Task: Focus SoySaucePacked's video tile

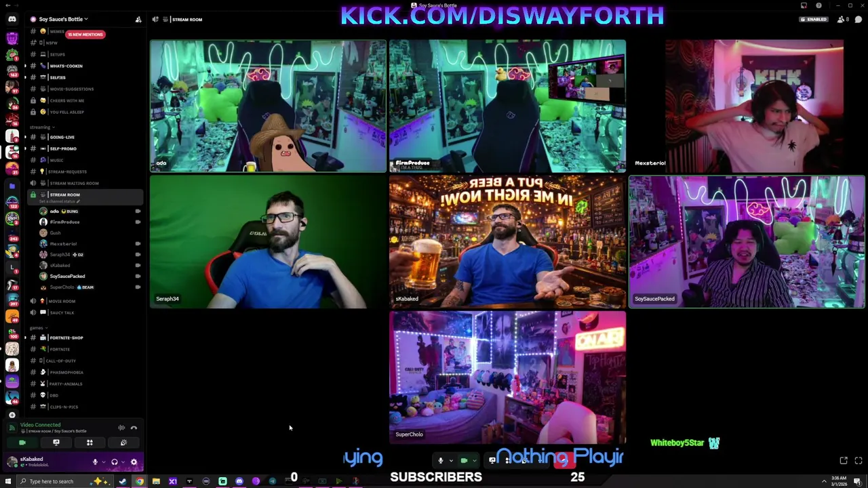Action: pyautogui.click(x=747, y=242)
